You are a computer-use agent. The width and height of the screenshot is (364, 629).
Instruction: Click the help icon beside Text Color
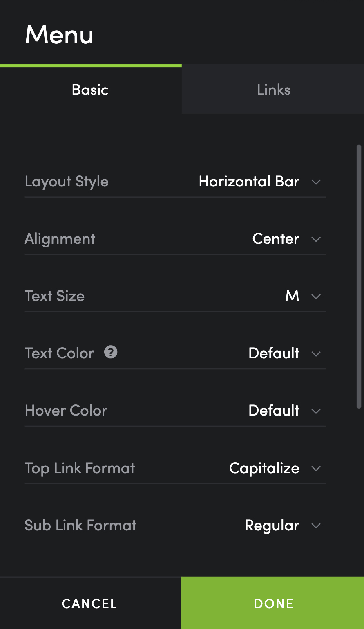111,352
